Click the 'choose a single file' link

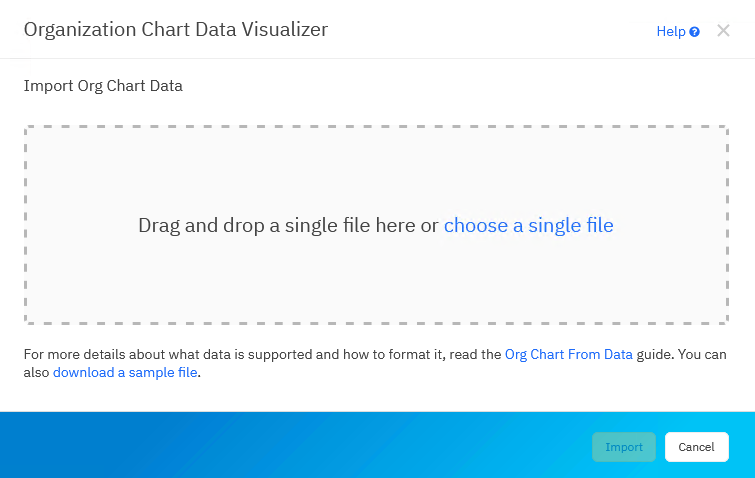tap(528, 226)
